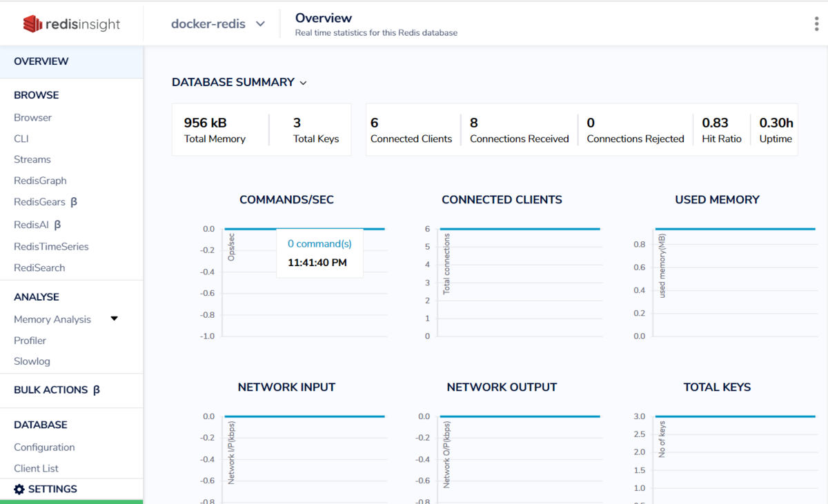Screen dimensions: 828x504
Task: Open Bulk Actions beta
Action: point(57,390)
